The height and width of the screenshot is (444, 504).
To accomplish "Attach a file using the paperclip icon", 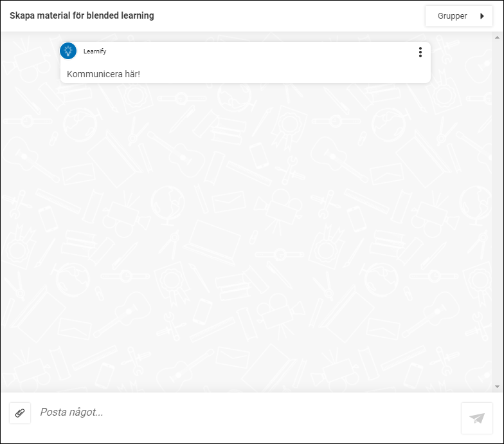I will click(20, 413).
